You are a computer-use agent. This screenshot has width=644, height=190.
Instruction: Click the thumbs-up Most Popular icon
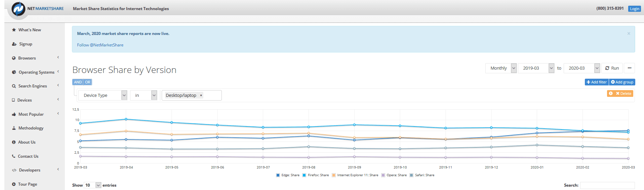[14, 114]
